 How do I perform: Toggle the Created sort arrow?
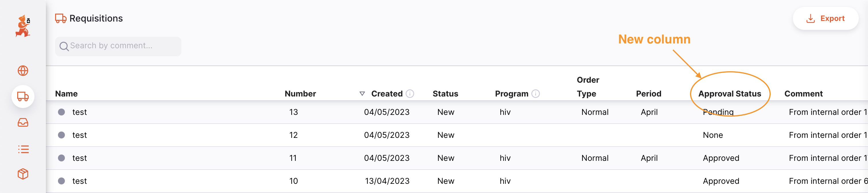(x=362, y=94)
